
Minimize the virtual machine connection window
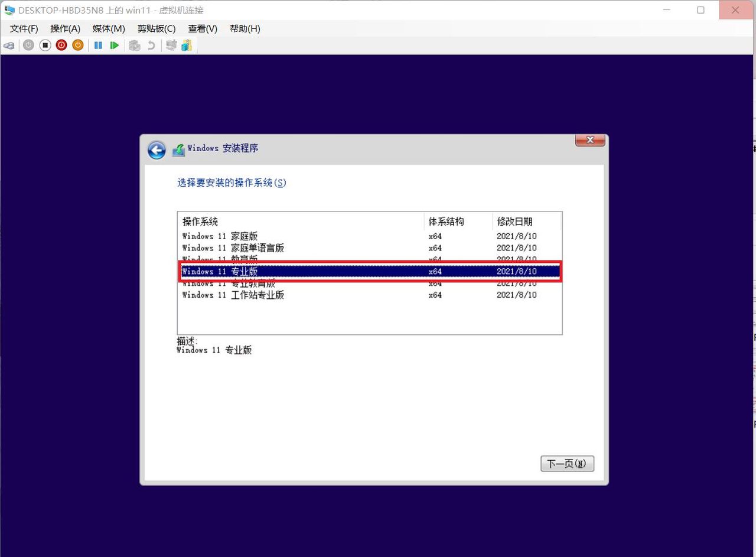point(667,10)
